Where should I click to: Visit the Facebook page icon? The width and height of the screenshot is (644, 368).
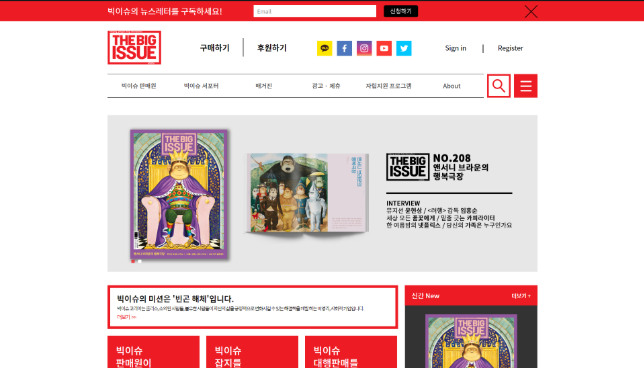[x=344, y=48]
